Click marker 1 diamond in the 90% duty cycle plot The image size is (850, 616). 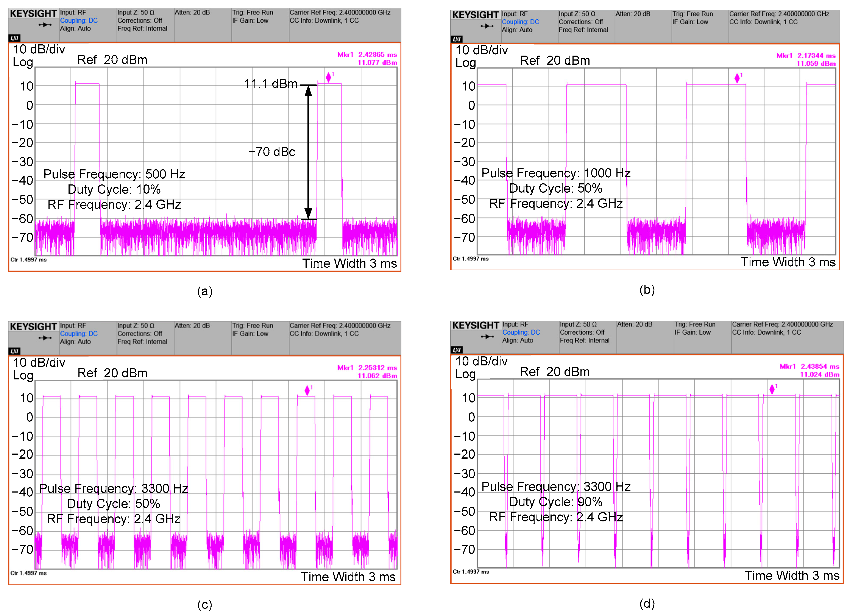(x=772, y=389)
